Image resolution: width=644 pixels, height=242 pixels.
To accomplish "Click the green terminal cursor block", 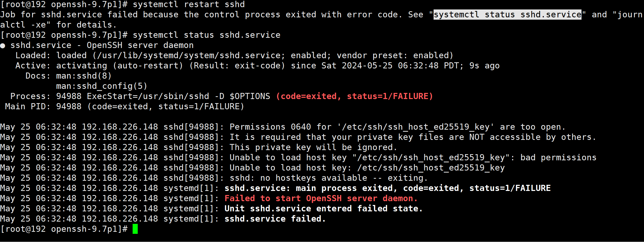I will (135, 229).
